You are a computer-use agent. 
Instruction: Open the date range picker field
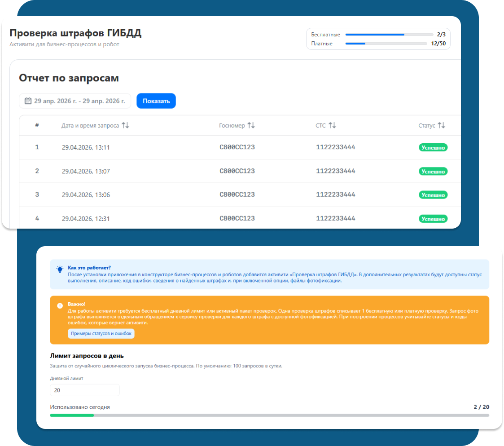tap(75, 101)
